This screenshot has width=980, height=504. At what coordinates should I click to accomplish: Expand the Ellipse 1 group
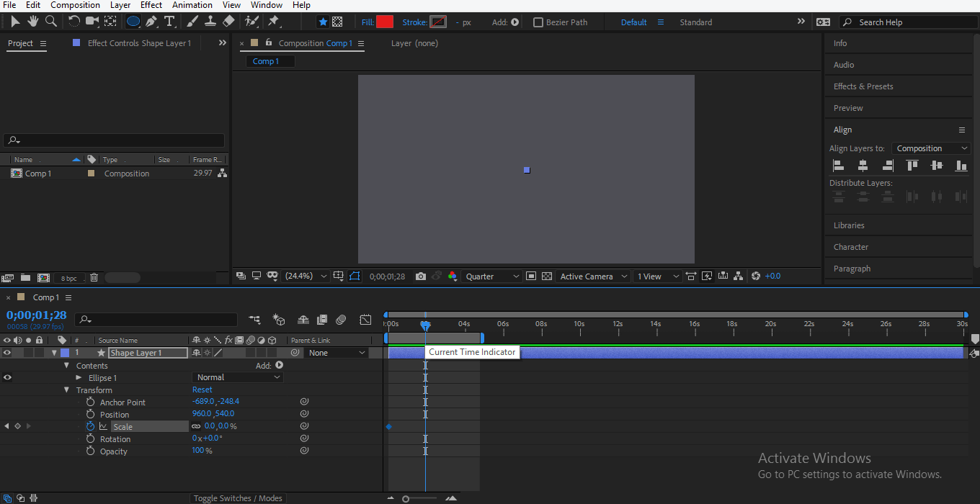point(79,377)
